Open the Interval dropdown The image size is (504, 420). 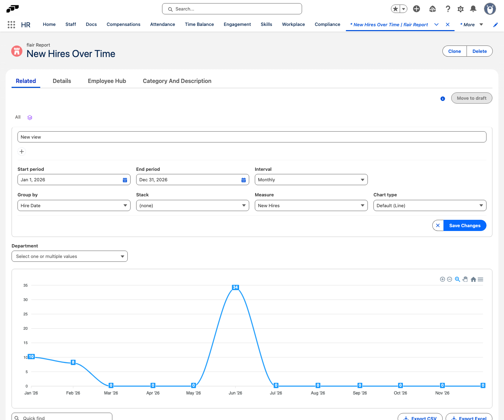click(311, 180)
